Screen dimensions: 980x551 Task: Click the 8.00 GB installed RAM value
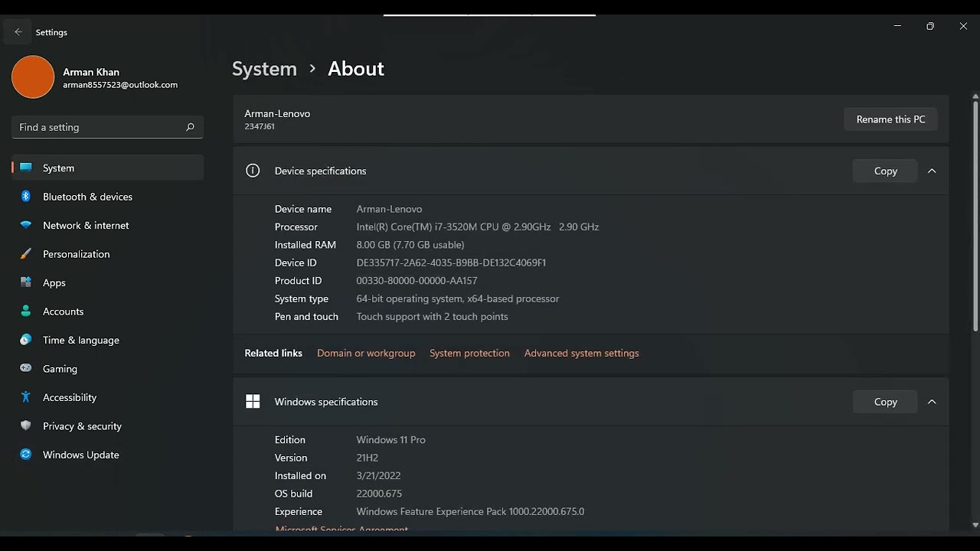coord(410,245)
